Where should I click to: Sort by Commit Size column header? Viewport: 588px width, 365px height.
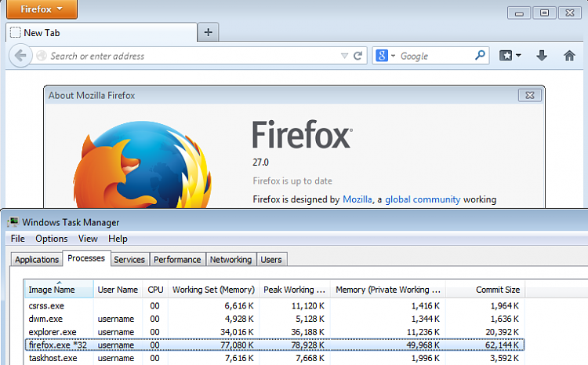pyautogui.click(x=485, y=290)
